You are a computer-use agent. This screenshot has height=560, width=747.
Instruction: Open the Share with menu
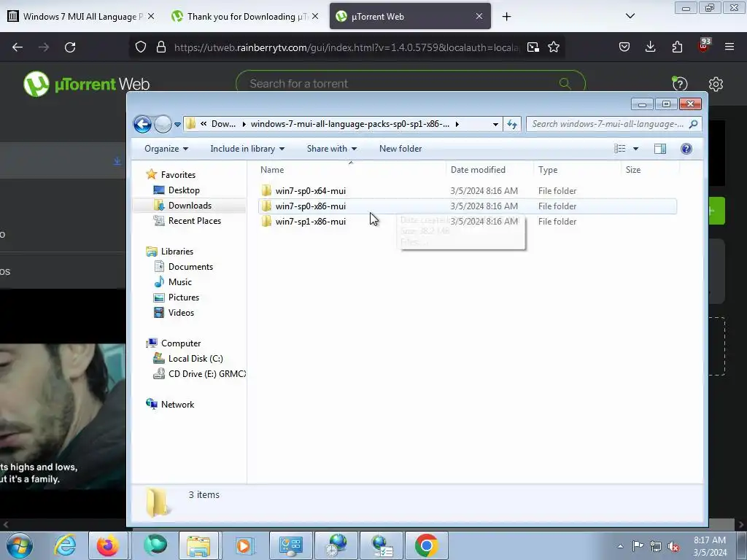click(332, 149)
